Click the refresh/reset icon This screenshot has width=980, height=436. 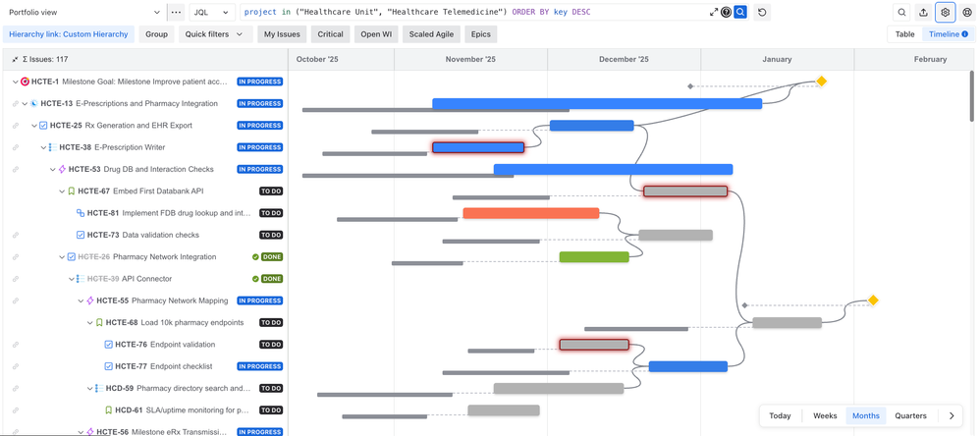(761, 12)
